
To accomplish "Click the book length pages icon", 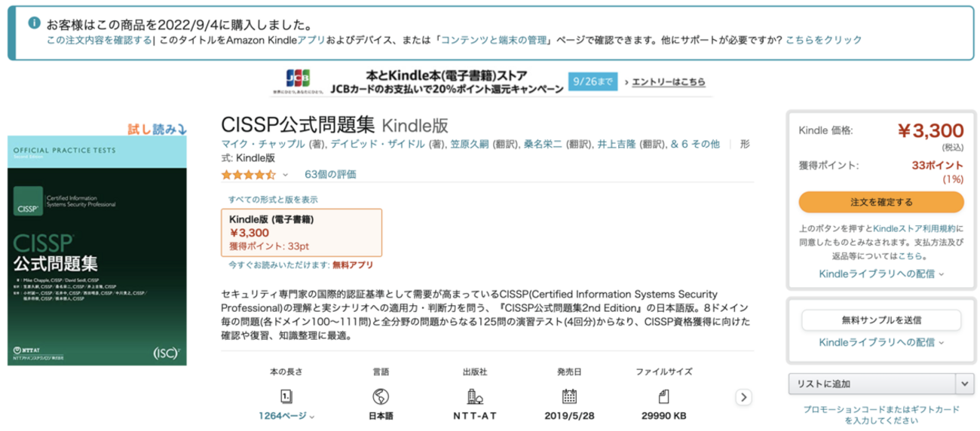I will coord(286,396).
